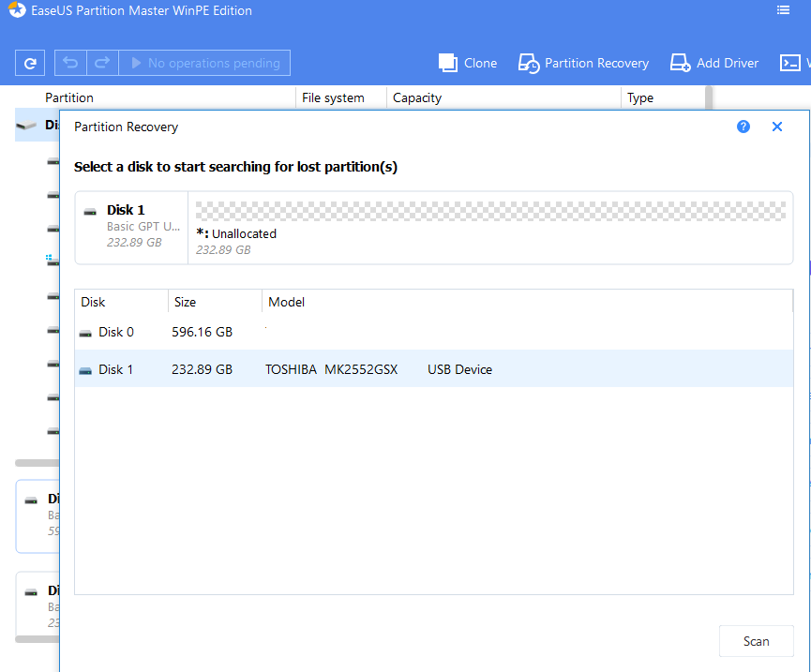Click the Unallocated 232.89 GB label
This screenshot has width=811, height=672.
pos(236,242)
